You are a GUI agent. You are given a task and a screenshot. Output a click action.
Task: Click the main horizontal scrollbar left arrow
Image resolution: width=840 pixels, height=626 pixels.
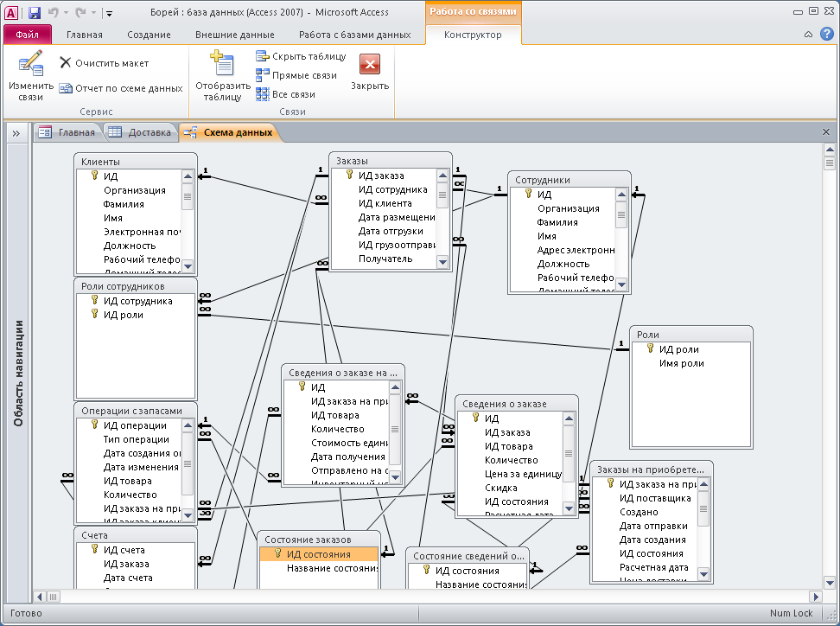click(x=40, y=597)
